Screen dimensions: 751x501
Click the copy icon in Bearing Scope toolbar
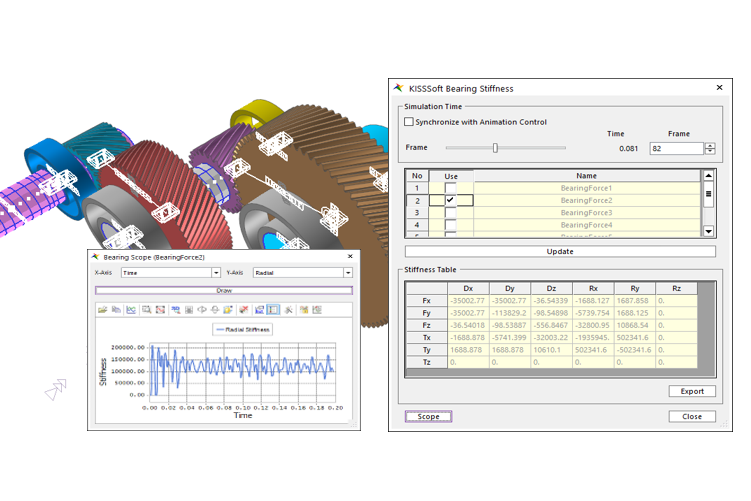(116, 310)
